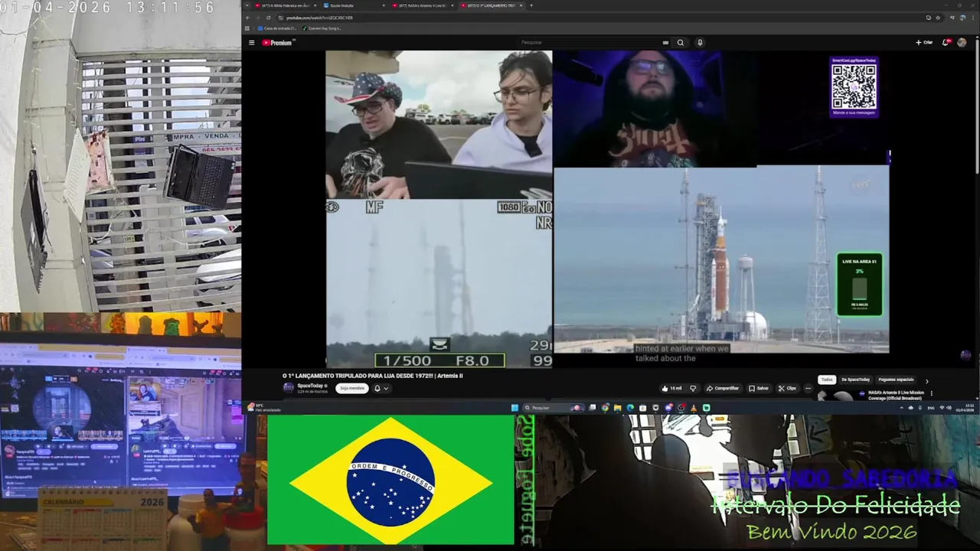Click the Compartilhar share button
980x551 pixels.
click(723, 388)
